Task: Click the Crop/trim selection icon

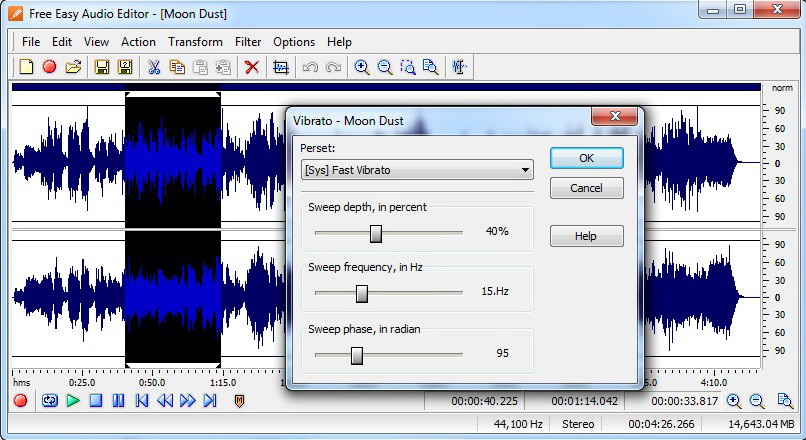Action: pos(280,67)
